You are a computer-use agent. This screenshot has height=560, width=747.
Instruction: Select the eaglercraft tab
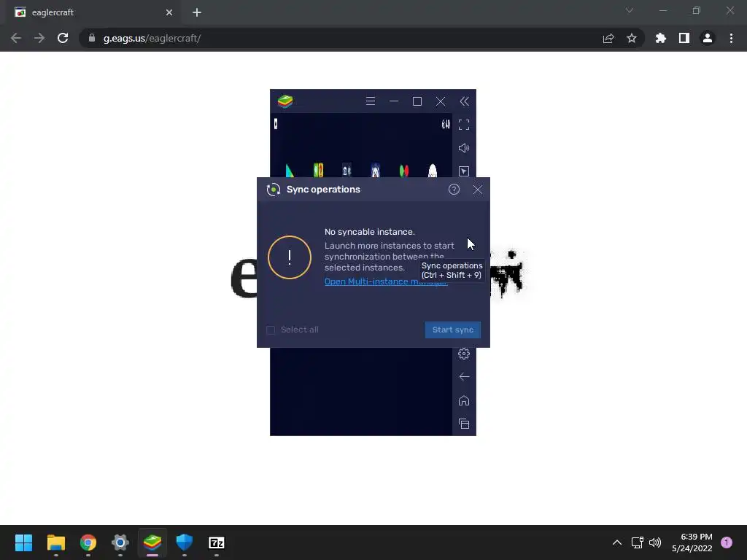pyautogui.click(x=93, y=12)
